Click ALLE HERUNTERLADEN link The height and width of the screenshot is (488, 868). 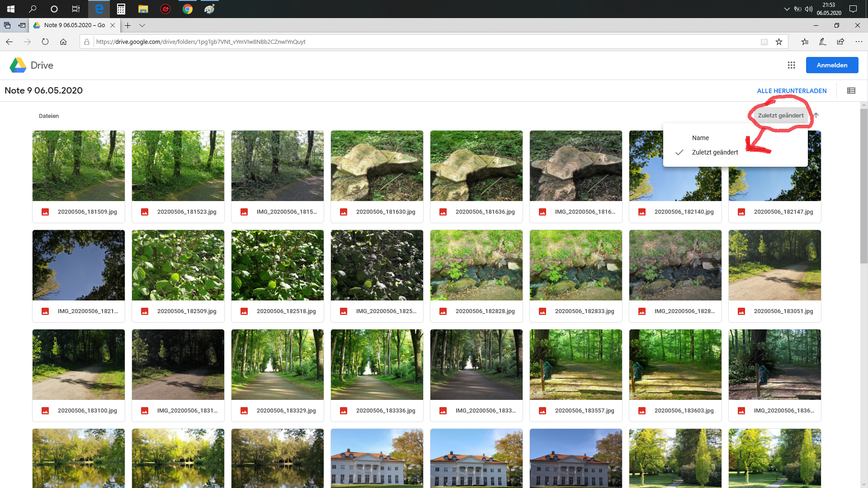click(792, 91)
